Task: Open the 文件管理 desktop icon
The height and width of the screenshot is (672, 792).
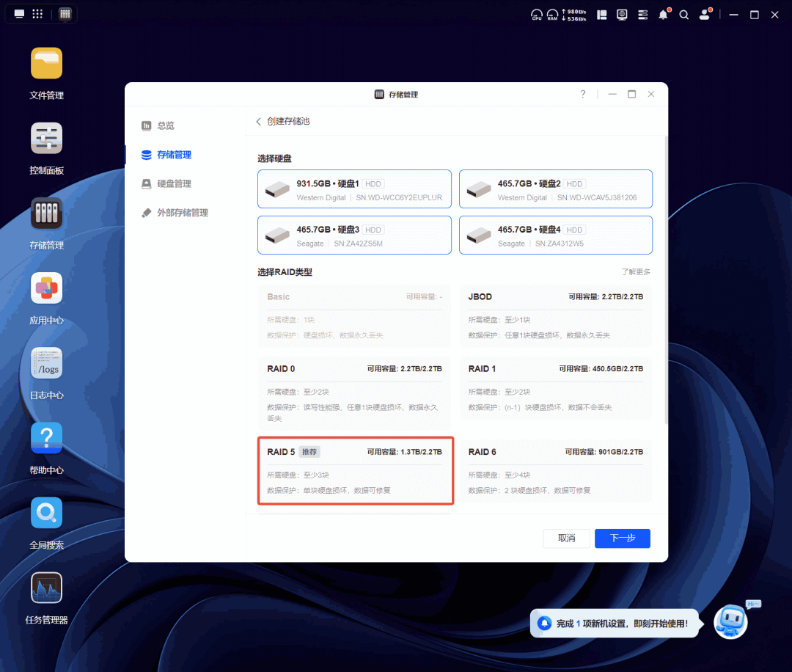Action: (x=46, y=63)
